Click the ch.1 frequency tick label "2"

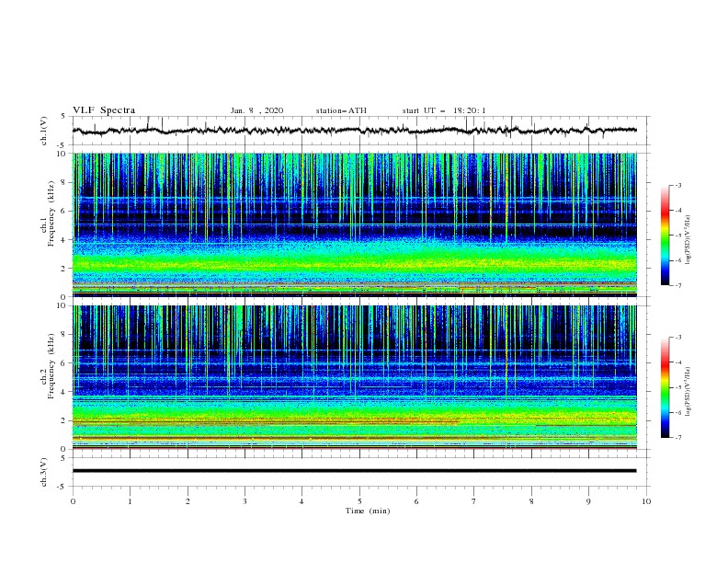coord(64,268)
